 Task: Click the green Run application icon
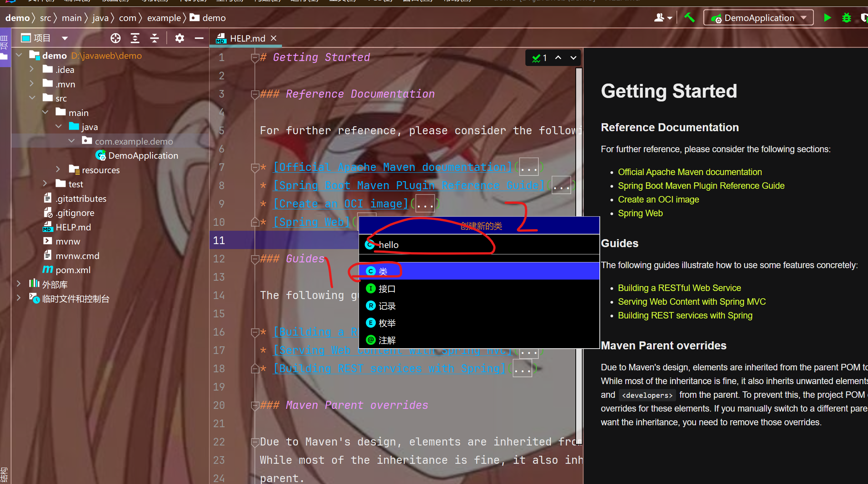pos(827,18)
